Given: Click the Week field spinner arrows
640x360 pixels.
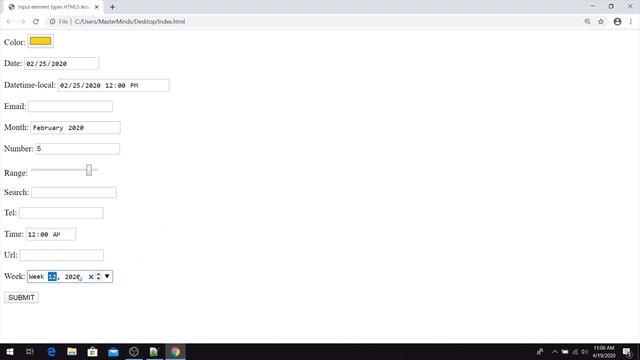Looking at the screenshot, I should [98, 276].
